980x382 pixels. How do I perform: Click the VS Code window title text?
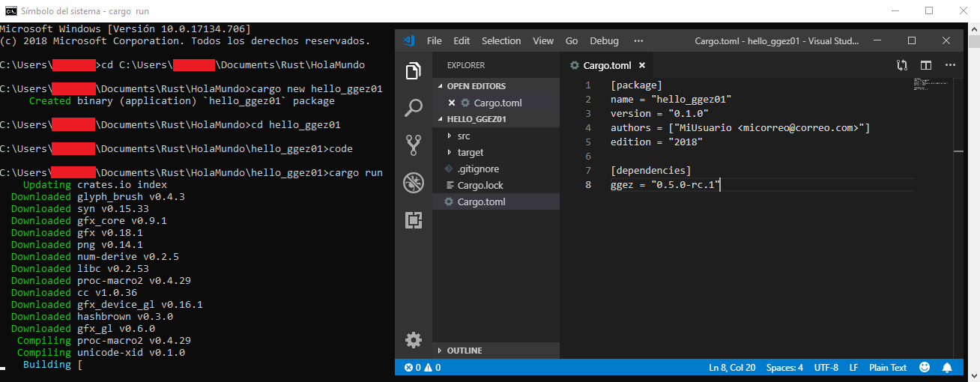click(x=777, y=40)
